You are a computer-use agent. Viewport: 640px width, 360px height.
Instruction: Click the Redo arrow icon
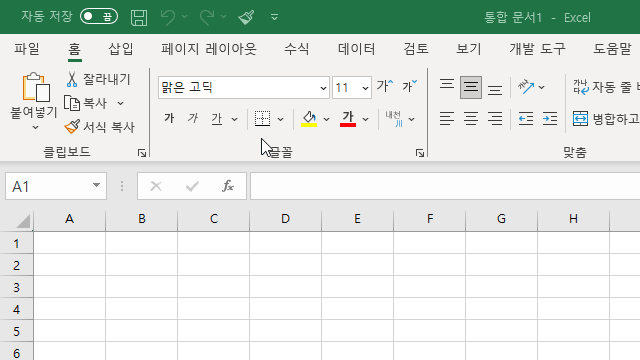[207, 17]
